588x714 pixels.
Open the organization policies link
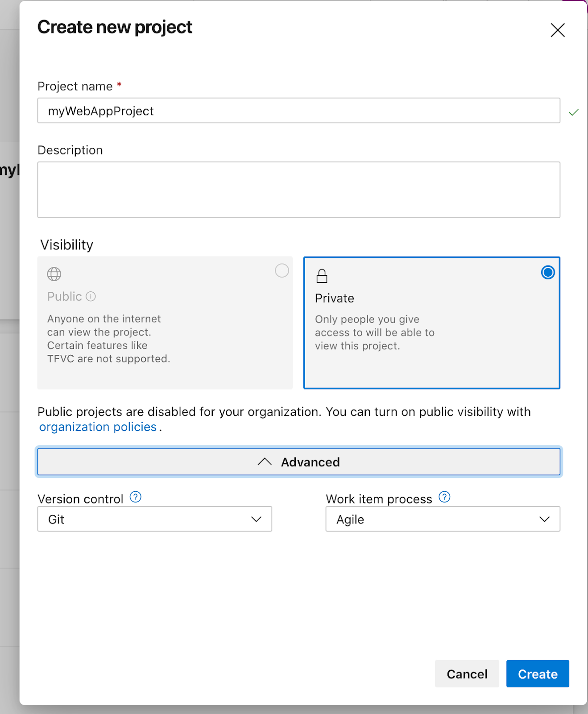point(98,427)
